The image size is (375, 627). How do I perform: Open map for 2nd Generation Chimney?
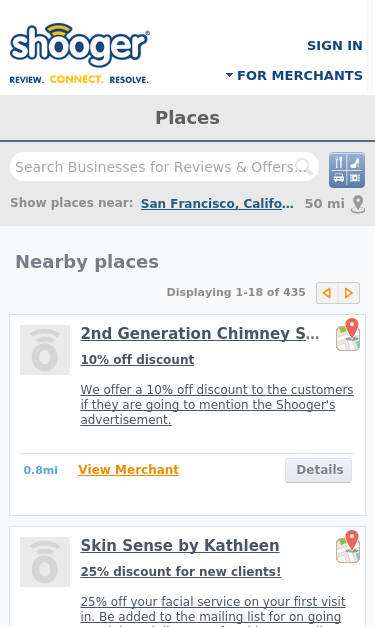[348, 334]
